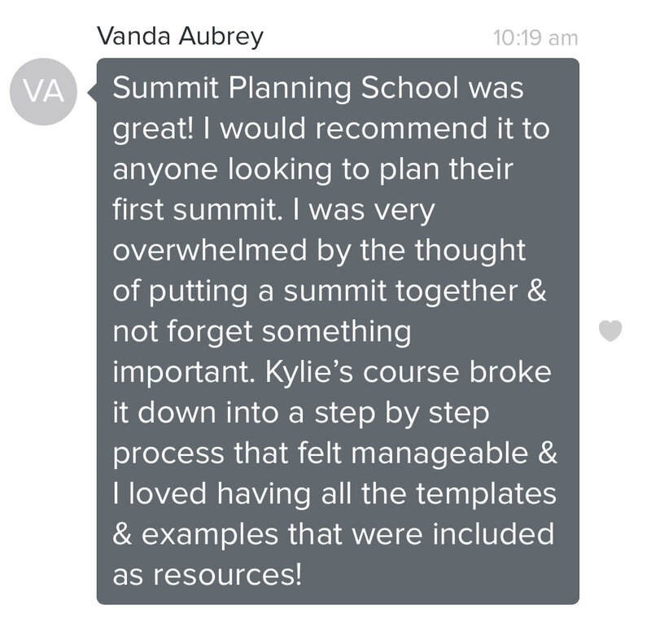This screenshot has height=644, width=651.
Task: Click the sender name Vanda Aubrey
Action: click(180, 37)
